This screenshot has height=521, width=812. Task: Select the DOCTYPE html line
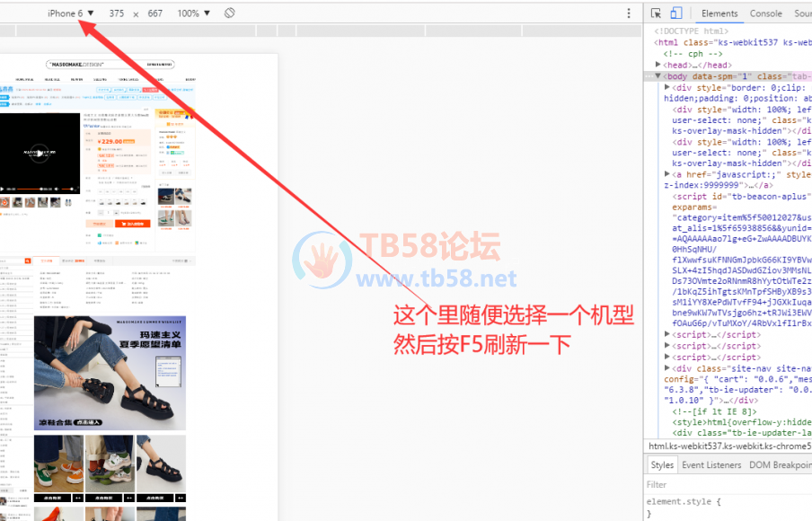click(x=691, y=31)
